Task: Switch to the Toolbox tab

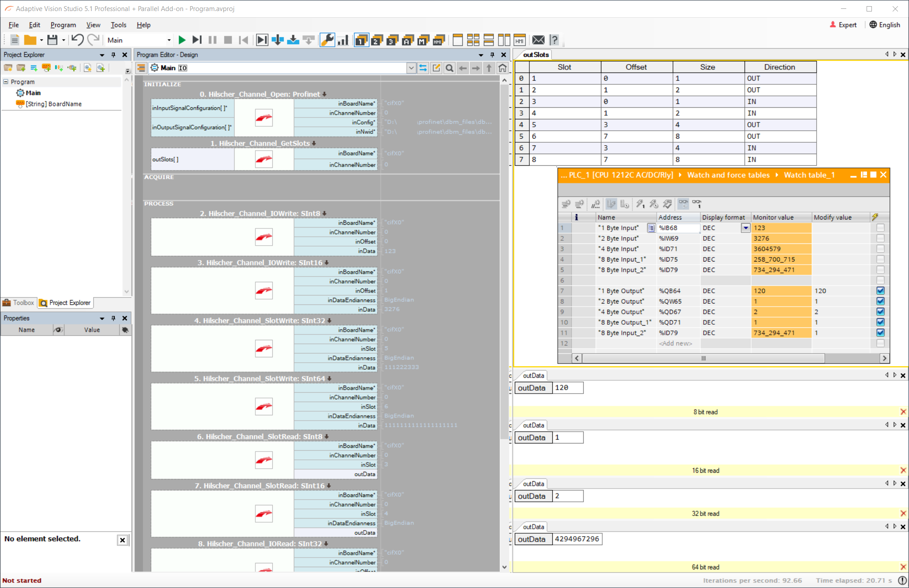Action: (x=19, y=303)
